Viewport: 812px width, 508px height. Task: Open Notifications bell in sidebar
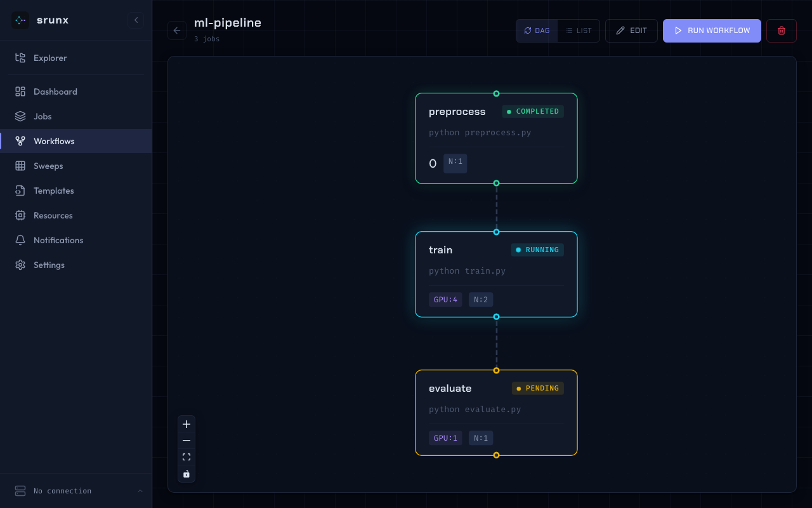(58, 240)
